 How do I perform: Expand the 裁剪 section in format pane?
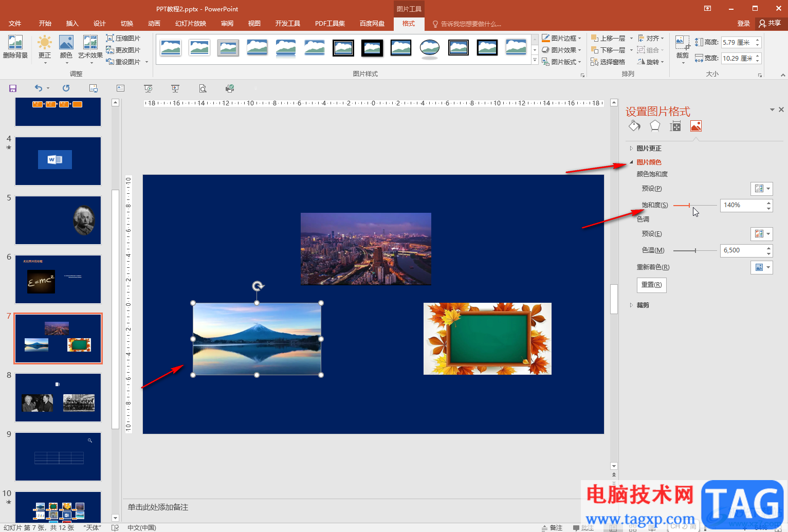click(643, 305)
